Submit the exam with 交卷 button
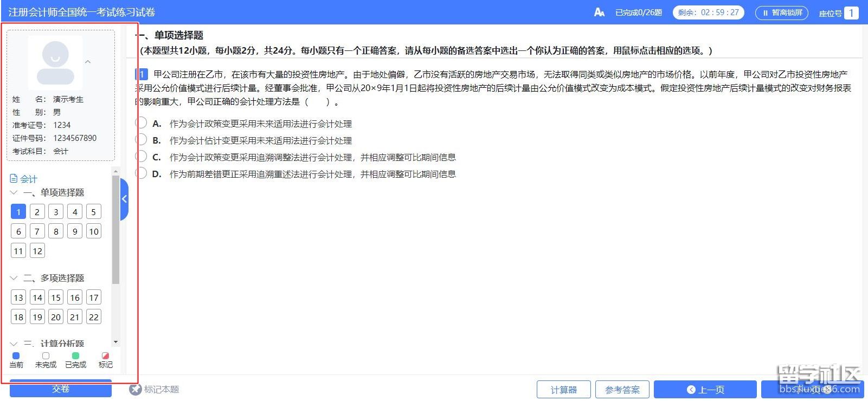Screen dimensions: 868x401 click(61, 389)
